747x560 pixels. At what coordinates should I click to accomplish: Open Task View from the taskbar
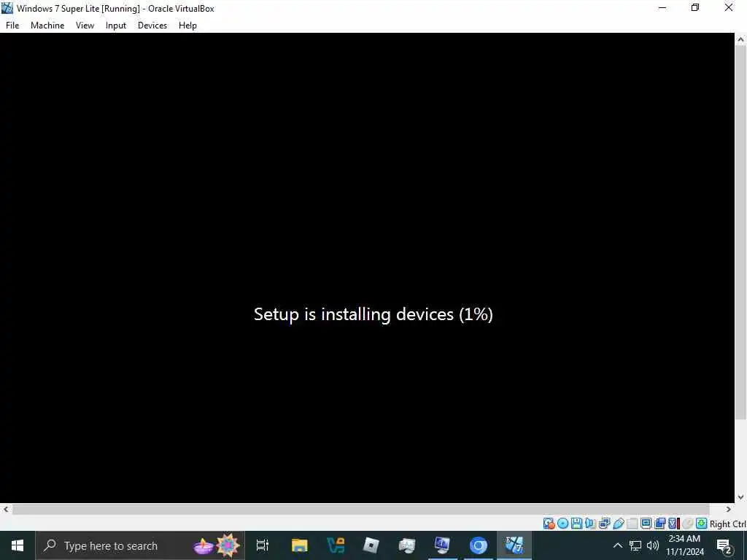pyautogui.click(x=263, y=545)
